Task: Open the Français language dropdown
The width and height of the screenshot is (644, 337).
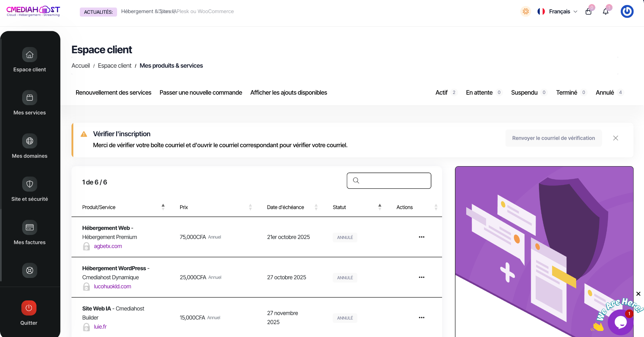Action: (557, 11)
